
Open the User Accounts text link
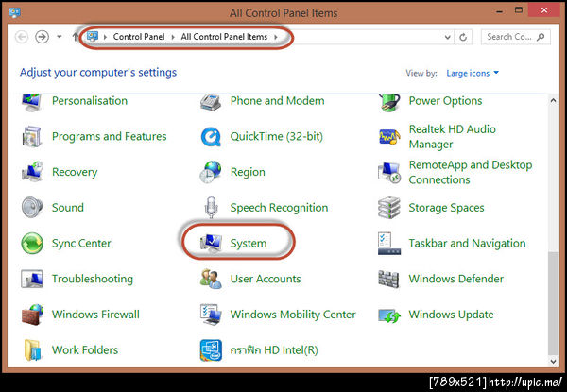[266, 279]
